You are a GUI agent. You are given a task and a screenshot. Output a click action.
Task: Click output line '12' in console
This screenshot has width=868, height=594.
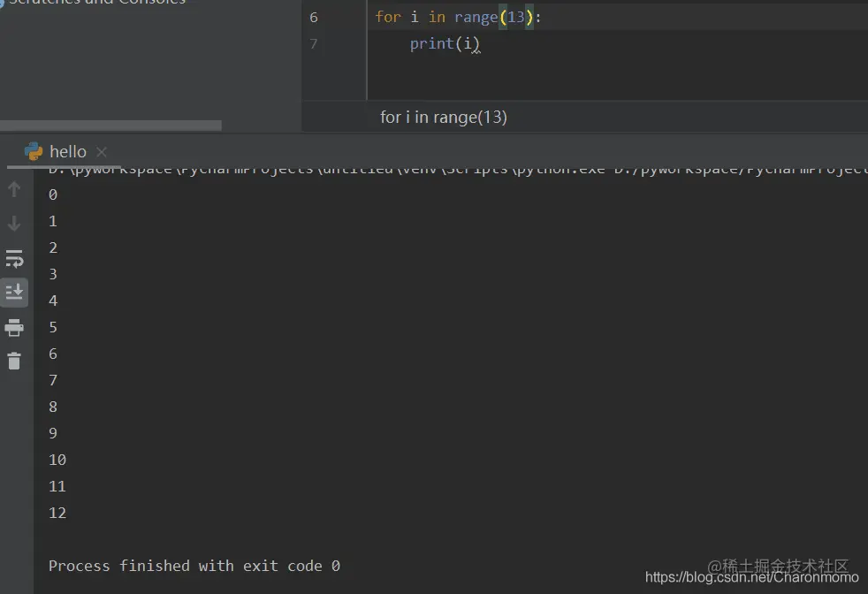(x=57, y=514)
